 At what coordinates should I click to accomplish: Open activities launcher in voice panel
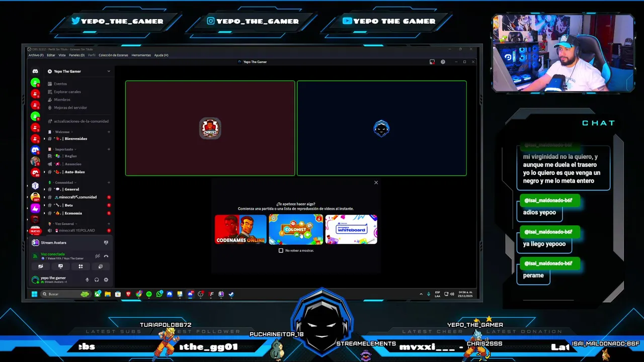(x=80, y=266)
